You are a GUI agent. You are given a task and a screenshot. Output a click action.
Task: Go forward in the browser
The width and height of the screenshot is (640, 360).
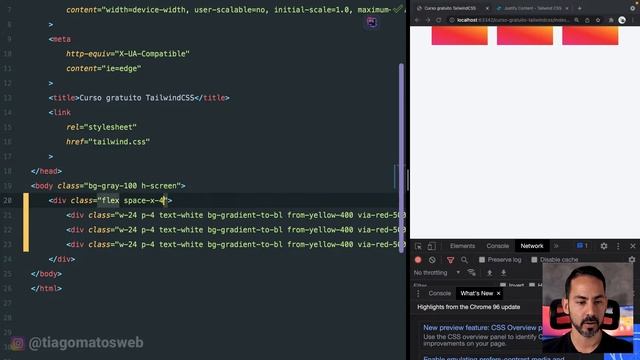tap(428, 20)
